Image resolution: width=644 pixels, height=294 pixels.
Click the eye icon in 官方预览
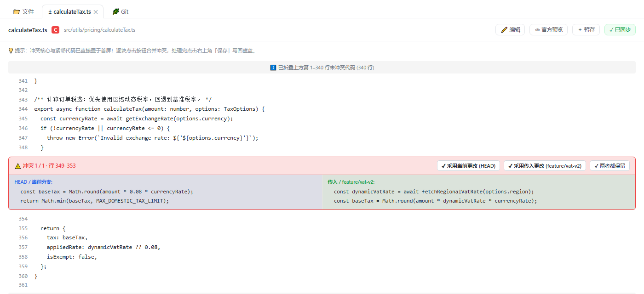pyautogui.click(x=537, y=30)
